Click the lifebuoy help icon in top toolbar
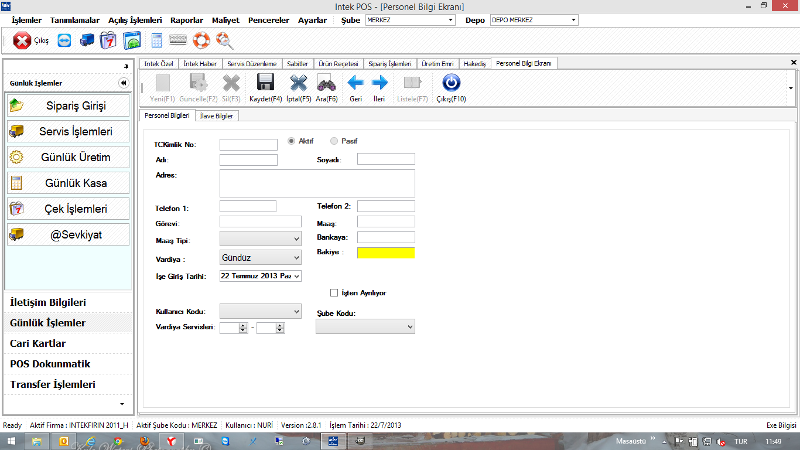The width and height of the screenshot is (800, 450). tap(201, 42)
